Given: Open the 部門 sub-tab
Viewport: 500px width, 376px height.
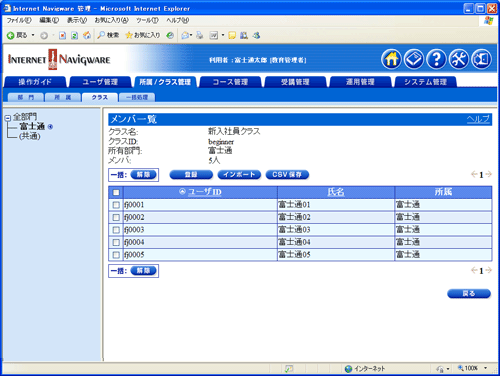Looking at the screenshot, I should [x=26, y=97].
